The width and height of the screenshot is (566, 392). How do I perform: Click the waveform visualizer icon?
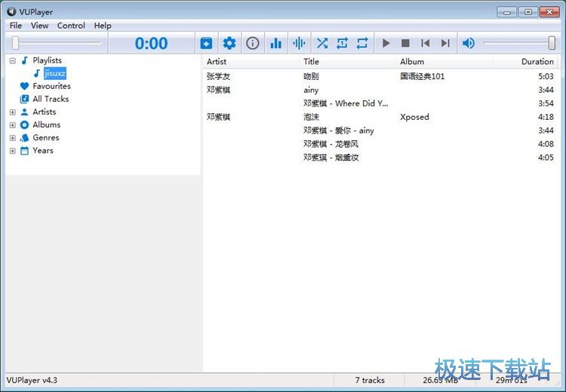pyautogui.click(x=299, y=44)
